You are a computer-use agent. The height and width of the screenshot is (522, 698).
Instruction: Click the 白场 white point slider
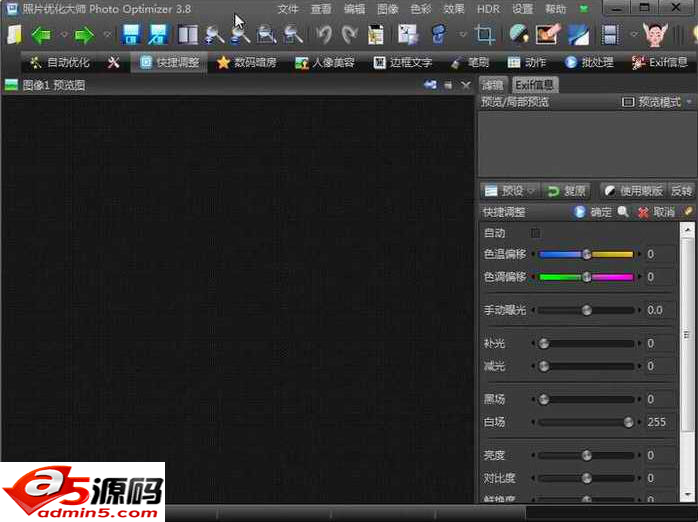(x=586, y=422)
